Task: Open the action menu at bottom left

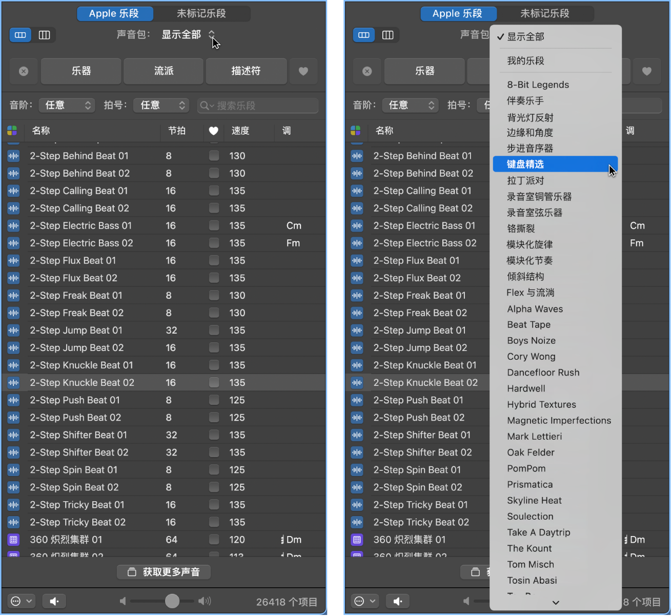Action: pos(21,601)
